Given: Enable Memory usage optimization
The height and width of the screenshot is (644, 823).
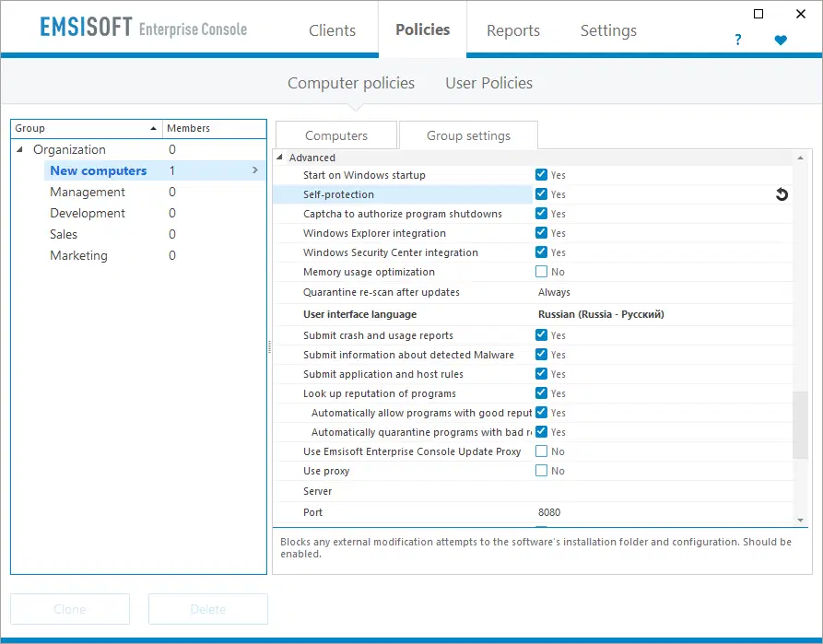Looking at the screenshot, I should click(x=541, y=272).
